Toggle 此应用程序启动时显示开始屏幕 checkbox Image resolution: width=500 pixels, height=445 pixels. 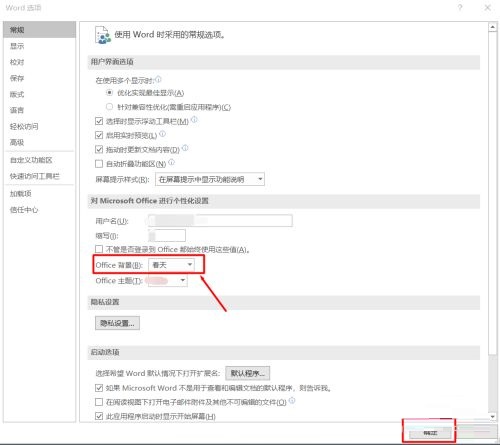click(99, 416)
